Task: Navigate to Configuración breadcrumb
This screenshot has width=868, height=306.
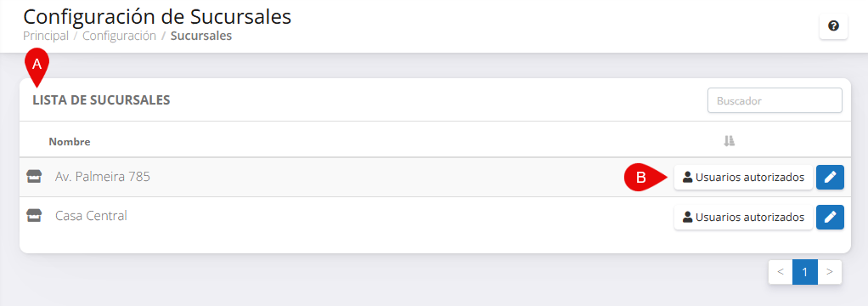Action: click(x=119, y=37)
